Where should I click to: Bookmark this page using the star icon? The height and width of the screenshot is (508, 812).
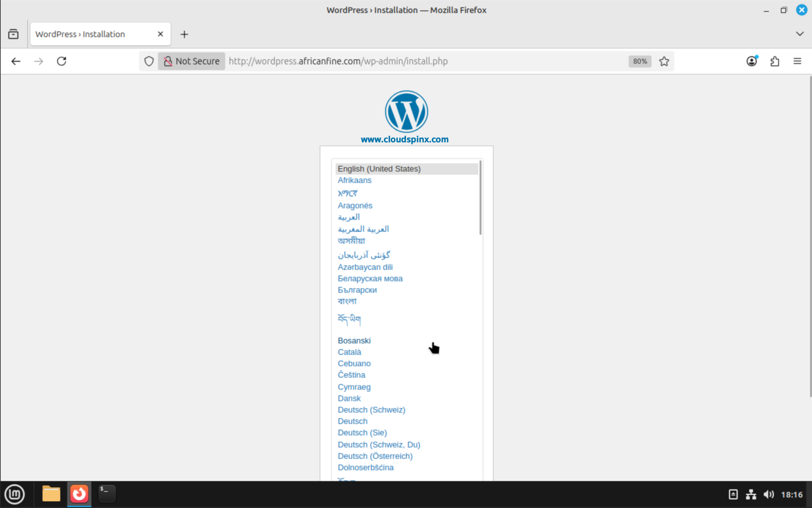664,61
